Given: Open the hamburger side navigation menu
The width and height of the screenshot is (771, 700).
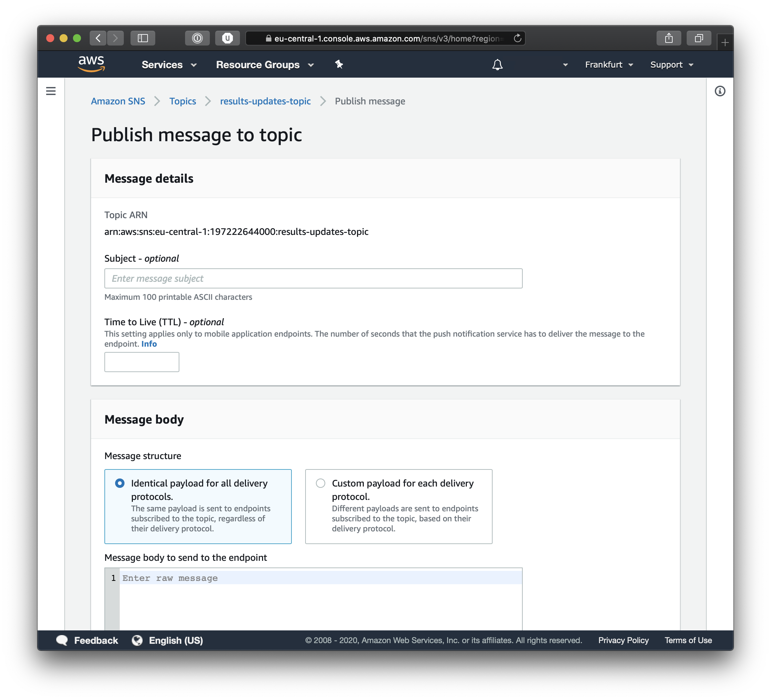Looking at the screenshot, I should [x=51, y=91].
